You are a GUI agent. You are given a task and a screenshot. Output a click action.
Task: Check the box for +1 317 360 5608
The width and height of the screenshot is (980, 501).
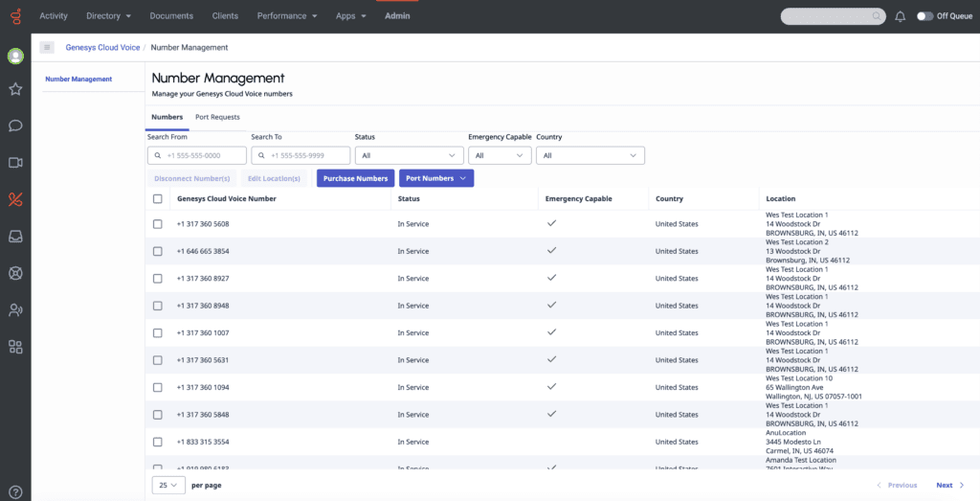(158, 224)
